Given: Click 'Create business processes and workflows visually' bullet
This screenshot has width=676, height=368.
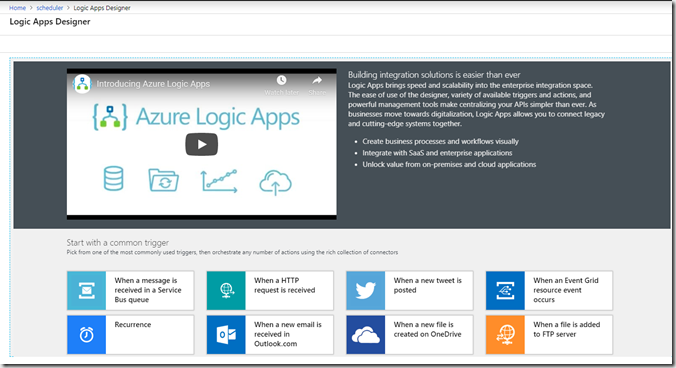Looking at the screenshot, I should tap(440, 141).
